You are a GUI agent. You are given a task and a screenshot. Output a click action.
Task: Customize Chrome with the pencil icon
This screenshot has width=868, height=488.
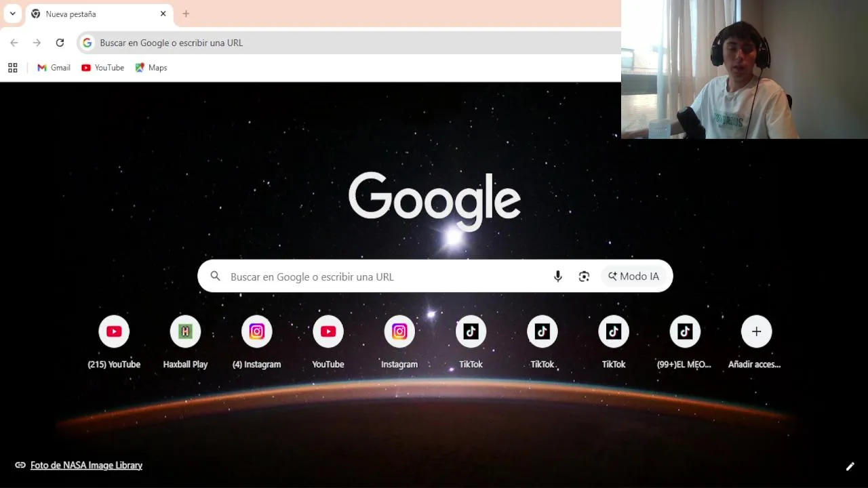850,466
